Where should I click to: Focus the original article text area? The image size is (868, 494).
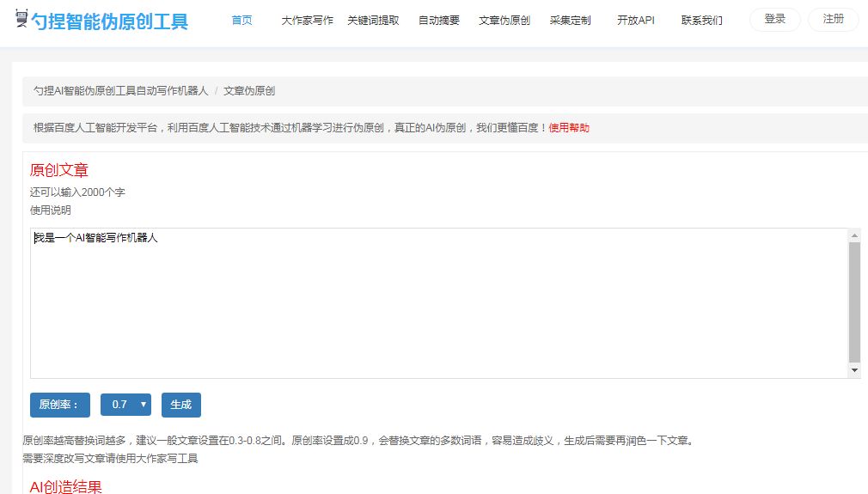point(438,303)
